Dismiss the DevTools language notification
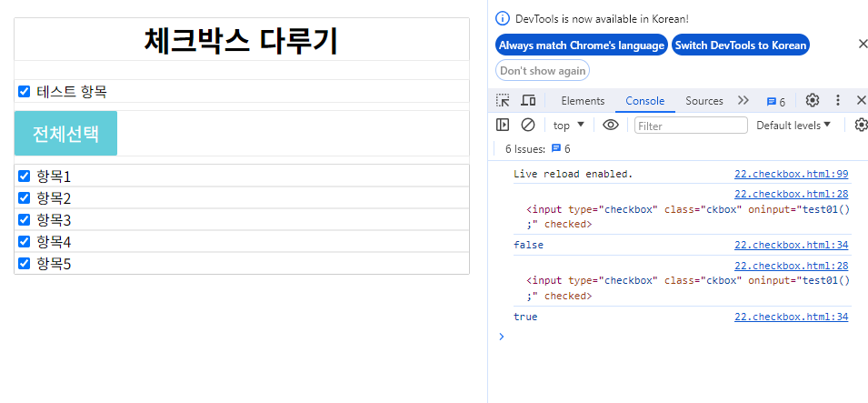The image size is (868, 403). (862, 44)
